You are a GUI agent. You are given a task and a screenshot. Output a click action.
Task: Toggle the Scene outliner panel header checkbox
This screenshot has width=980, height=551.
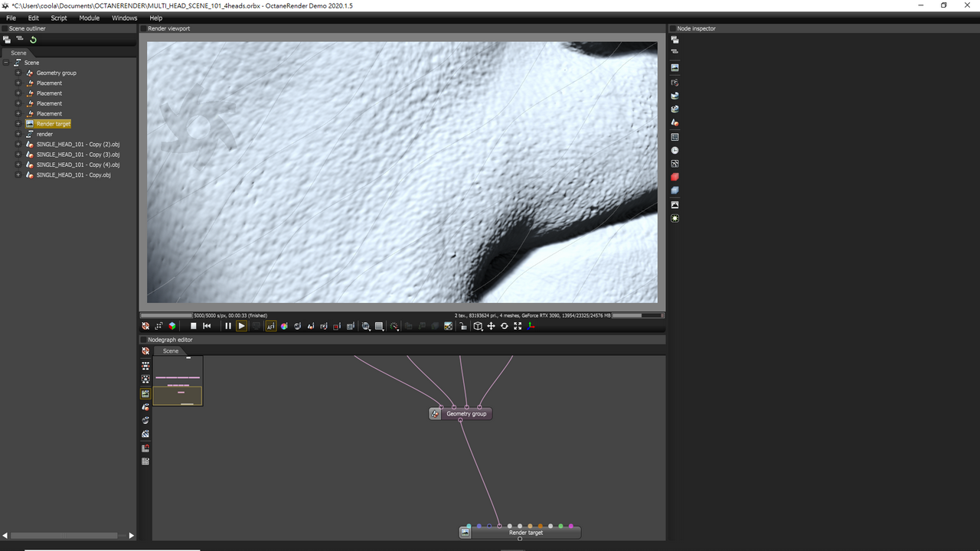[x=5, y=28]
